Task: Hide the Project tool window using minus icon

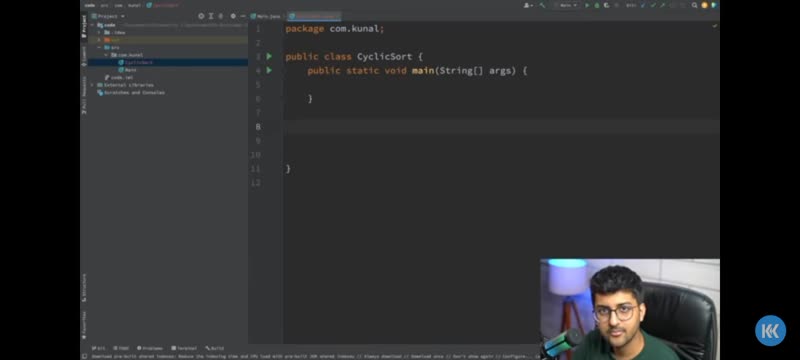Action: pos(243,16)
